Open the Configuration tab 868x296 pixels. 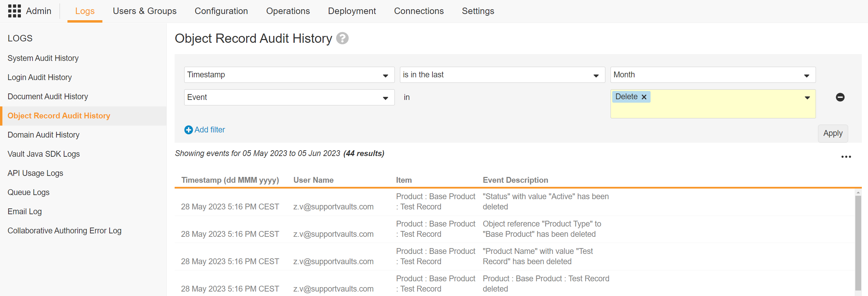coord(221,11)
